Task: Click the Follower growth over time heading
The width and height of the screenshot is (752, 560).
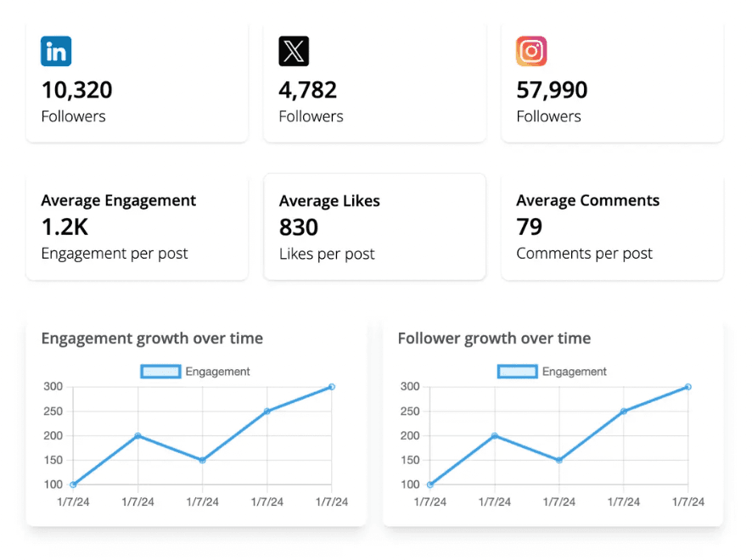Action: click(494, 338)
